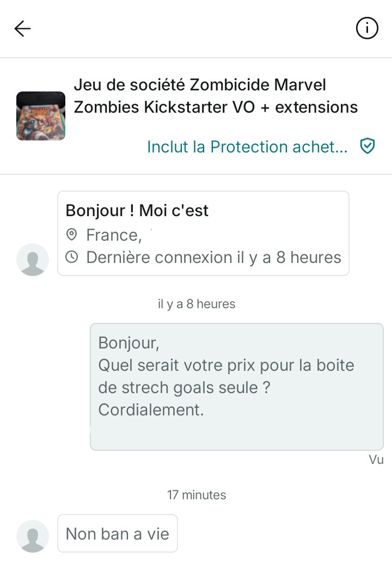
Task: Select the sent message about strech goals
Action: click(x=237, y=387)
